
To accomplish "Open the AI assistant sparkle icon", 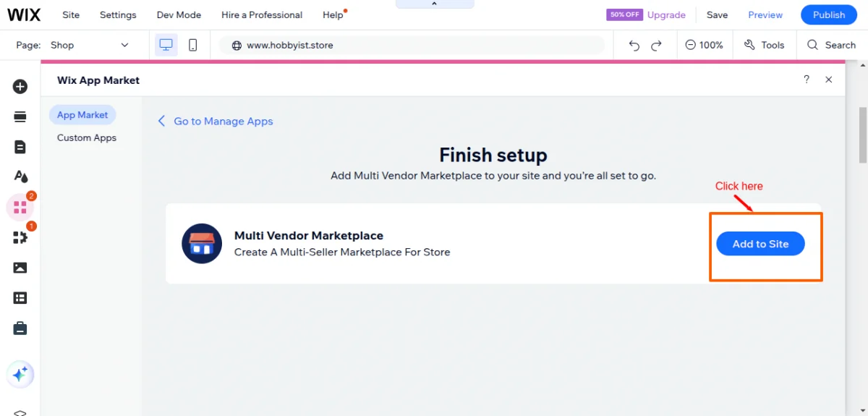I will [x=20, y=374].
